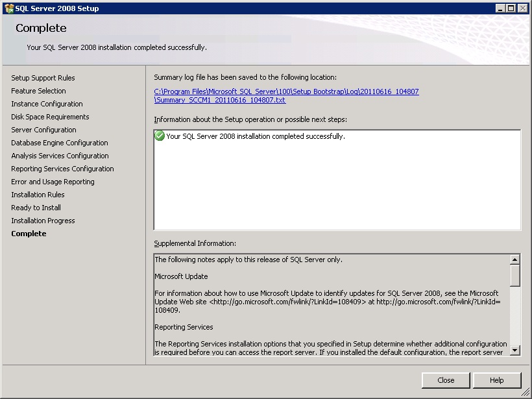The image size is (532, 399).
Task: Click the 'Microsoft Update' heading in notes
Action: point(181,276)
